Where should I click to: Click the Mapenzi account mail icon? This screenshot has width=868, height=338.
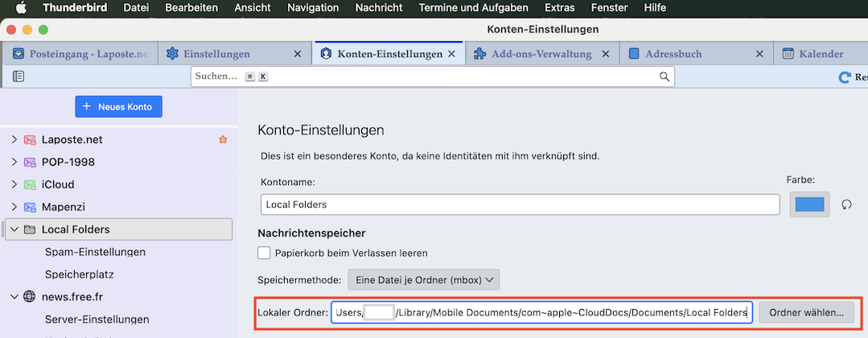click(x=30, y=208)
